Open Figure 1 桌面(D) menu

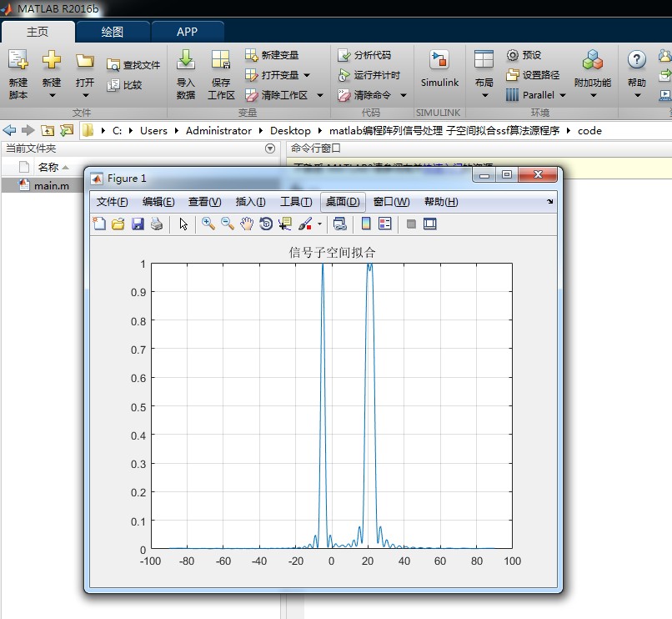pos(343,202)
